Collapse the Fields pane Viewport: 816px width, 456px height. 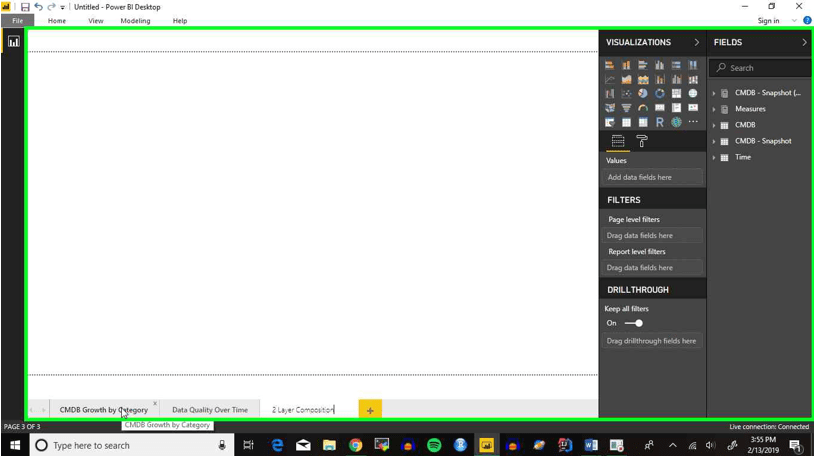pos(804,42)
